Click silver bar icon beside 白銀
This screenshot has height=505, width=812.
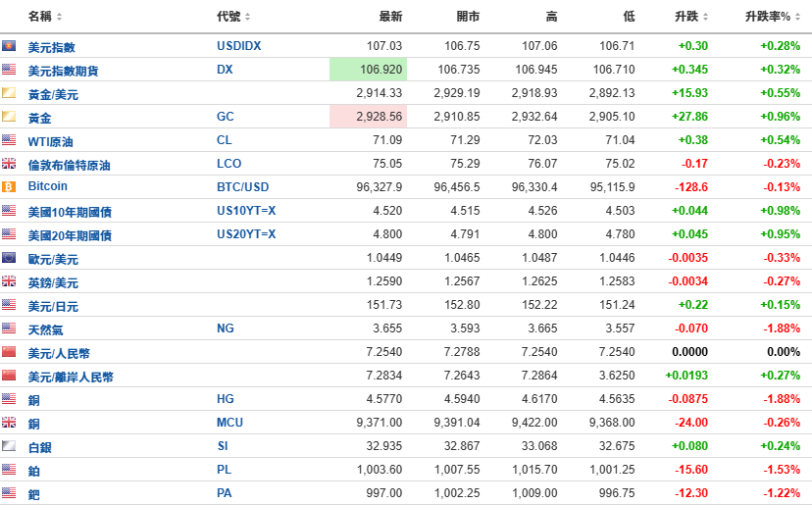9,445
